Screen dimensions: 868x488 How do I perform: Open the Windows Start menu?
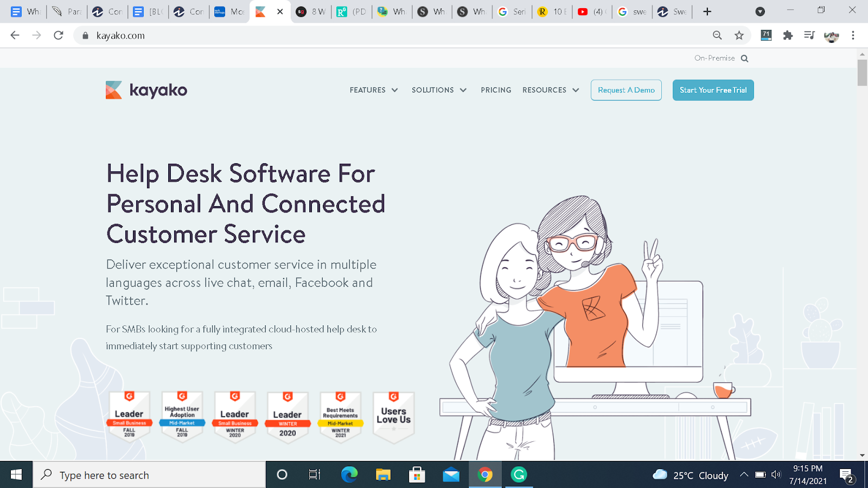point(16,475)
